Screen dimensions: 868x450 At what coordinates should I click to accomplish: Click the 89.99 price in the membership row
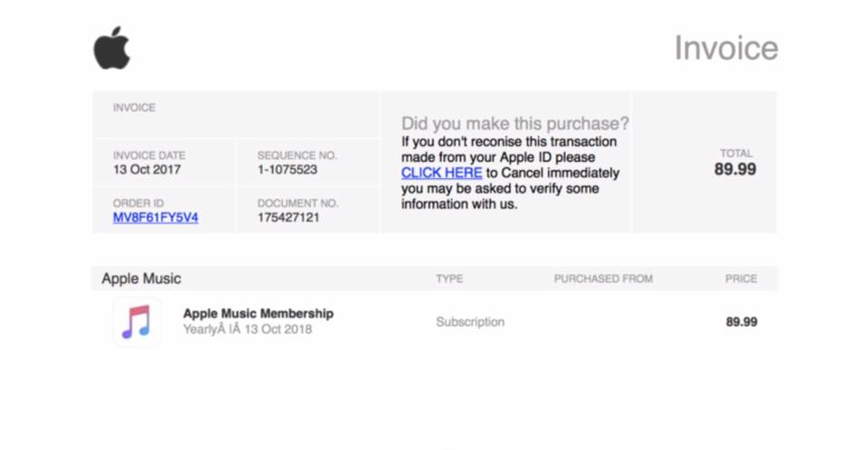pos(741,322)
